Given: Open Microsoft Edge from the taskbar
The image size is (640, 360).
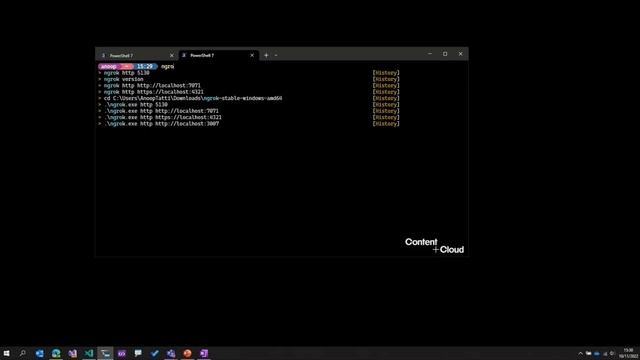Looking at the screenshot, I should 56,353.
